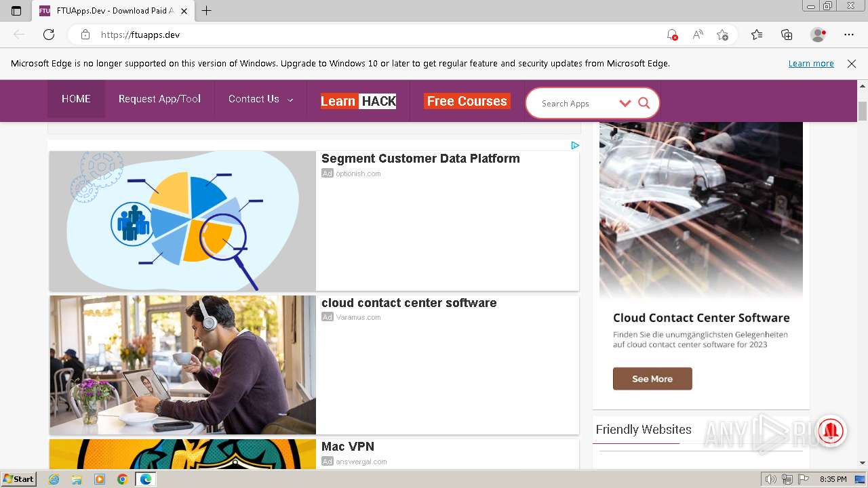
Task: Open Windows Media Player from the taskbar
Action: pos(100,479)
